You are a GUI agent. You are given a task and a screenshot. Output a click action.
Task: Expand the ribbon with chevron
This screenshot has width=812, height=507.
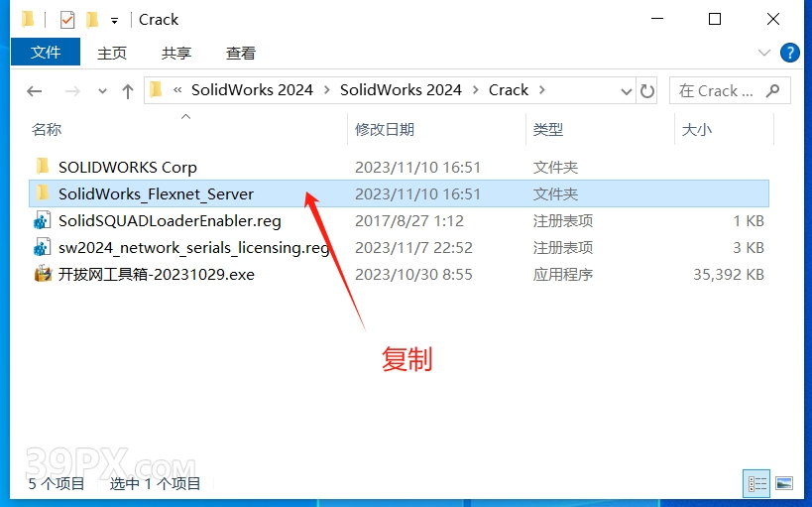763,53
